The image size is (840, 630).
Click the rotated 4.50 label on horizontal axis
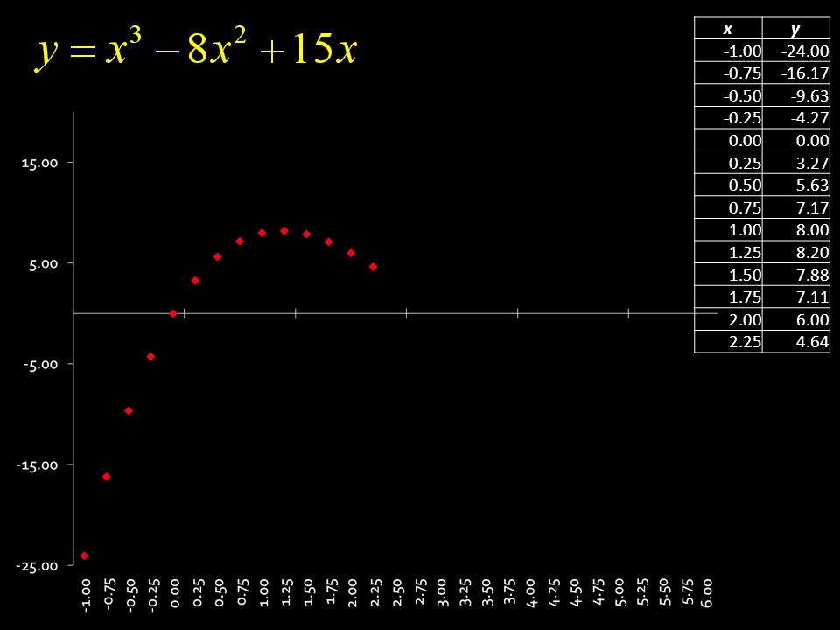(x=576, y=592)
